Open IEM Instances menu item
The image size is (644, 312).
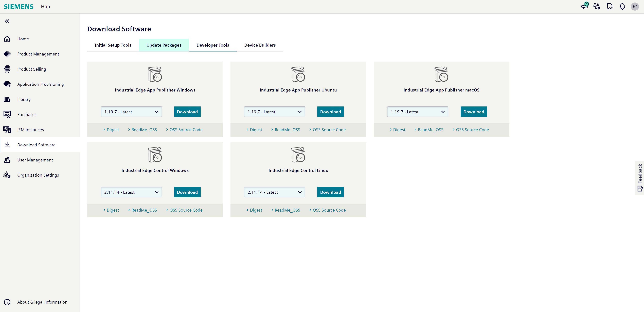[40, 130]
